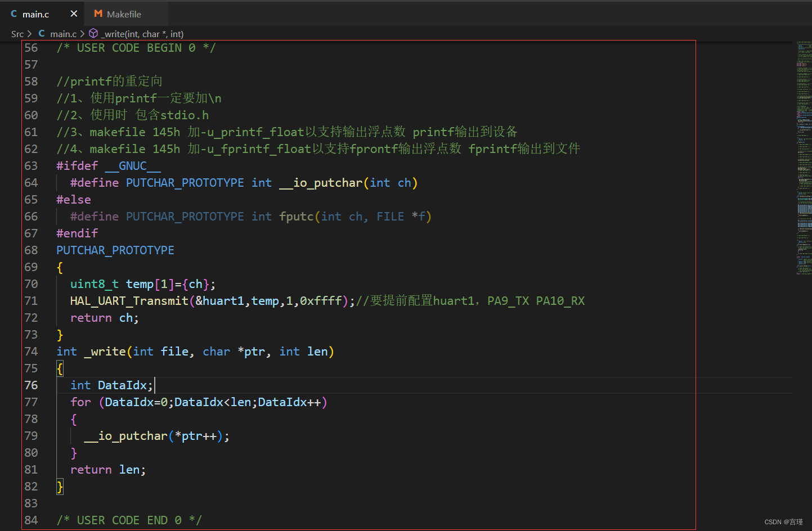Click line number 56 in the gutter
Viewport: 812px width, 531px height.
31,47
